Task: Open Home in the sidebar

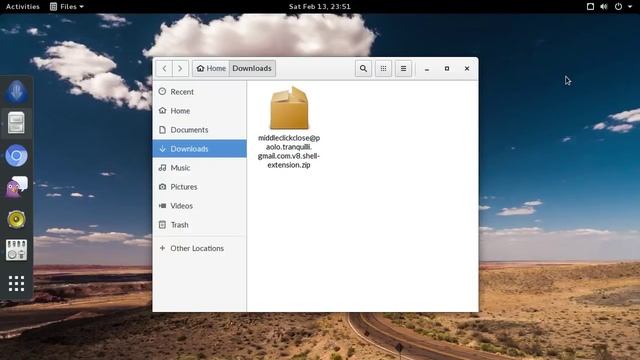Action: 200,111
